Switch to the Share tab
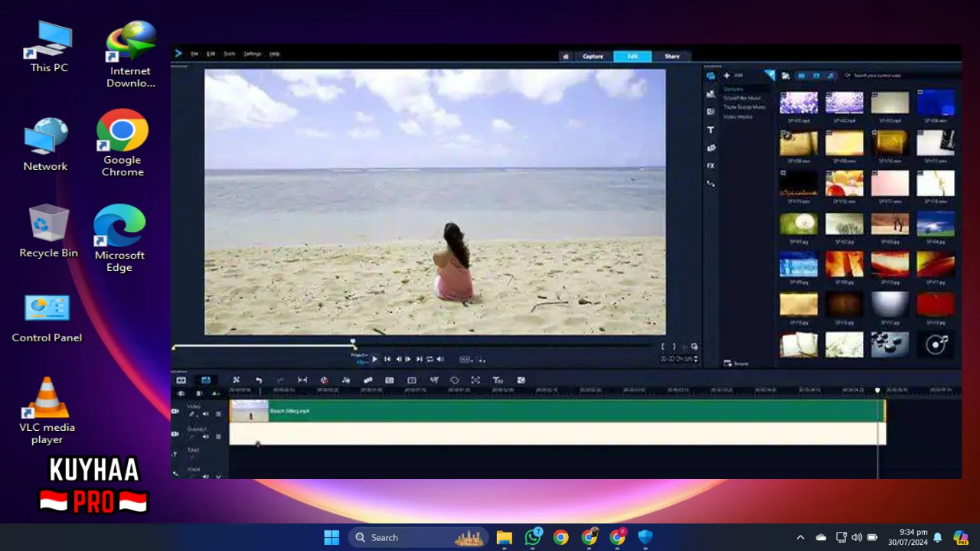Viewport: 980px width, 551px height. click(671, 56)
